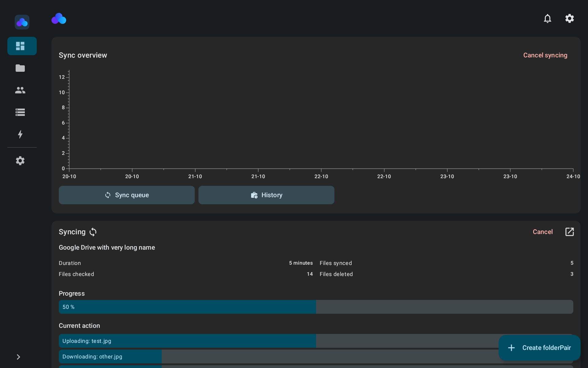Click the cloud logo in header
The image size is (588, 368).
(59, 18)
